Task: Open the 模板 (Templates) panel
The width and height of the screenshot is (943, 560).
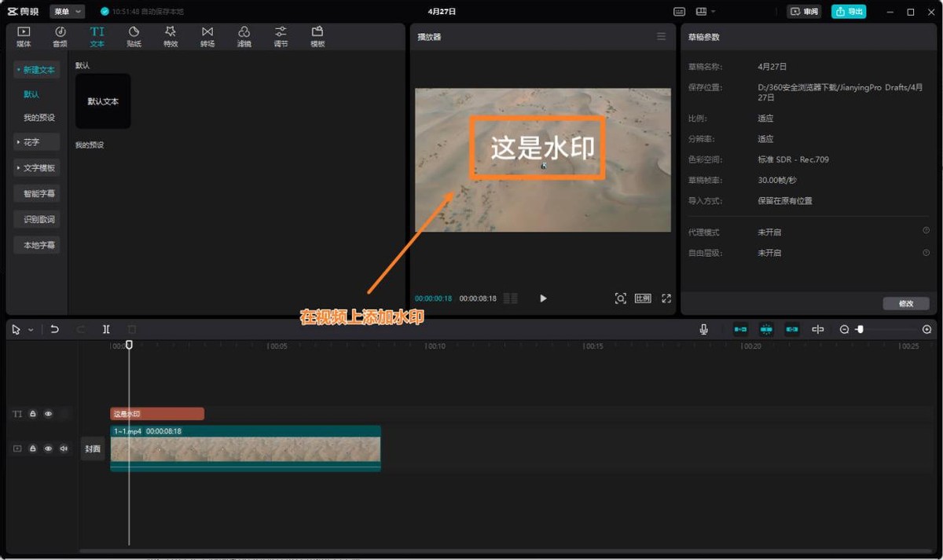Action: (x=317, y=36)
